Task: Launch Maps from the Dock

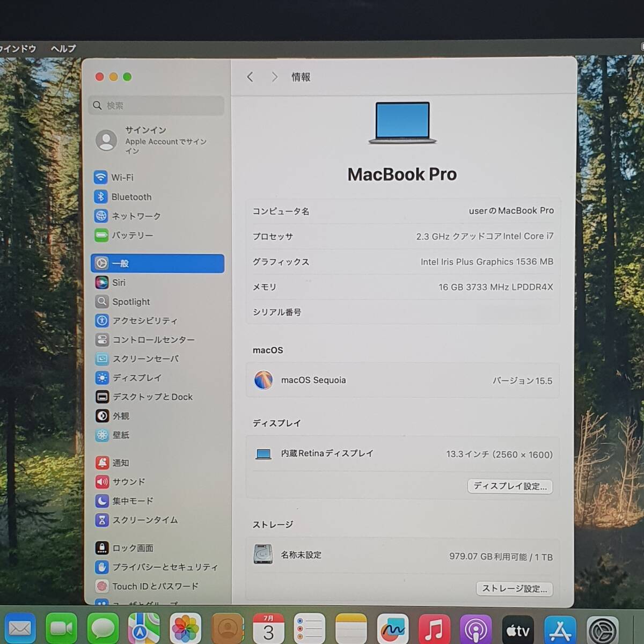Action: click(144, 628)
